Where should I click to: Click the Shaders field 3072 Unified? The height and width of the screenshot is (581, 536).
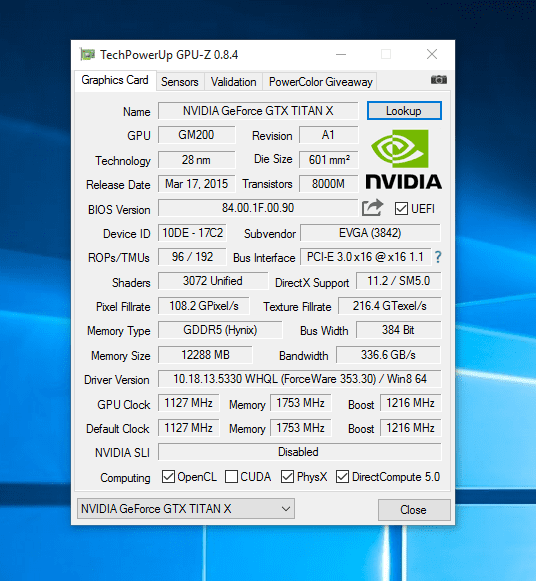click(x=213, y=281)
